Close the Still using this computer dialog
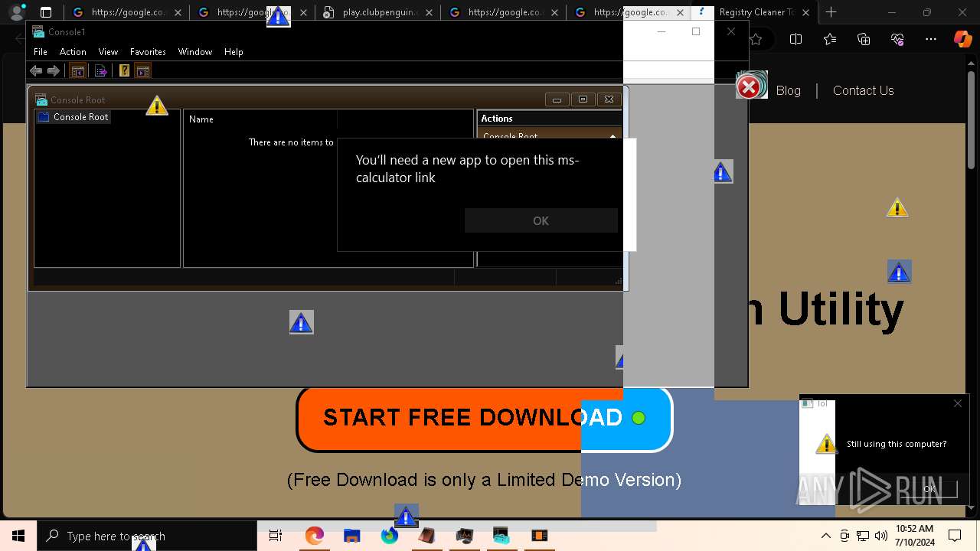 [x=957, y=403]
